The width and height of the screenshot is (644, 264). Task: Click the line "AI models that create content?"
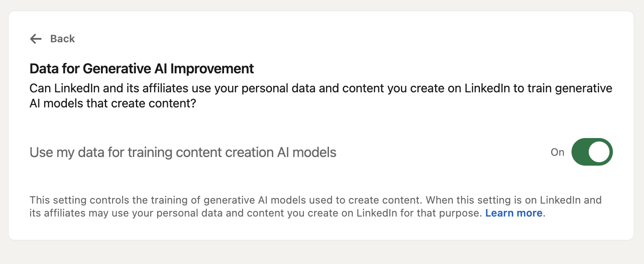113,104
